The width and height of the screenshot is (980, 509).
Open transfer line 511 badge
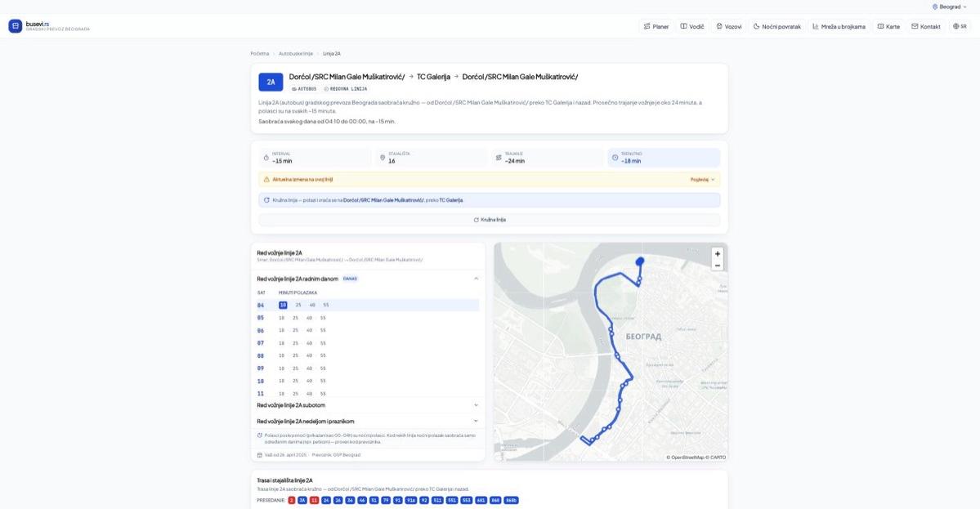(437, 500)
